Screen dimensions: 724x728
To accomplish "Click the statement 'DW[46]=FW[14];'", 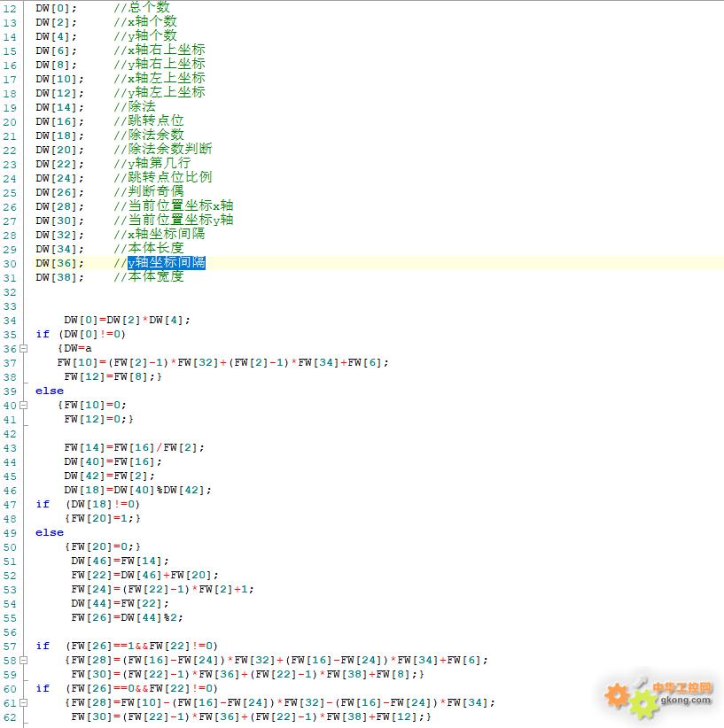I will point(121,561).
